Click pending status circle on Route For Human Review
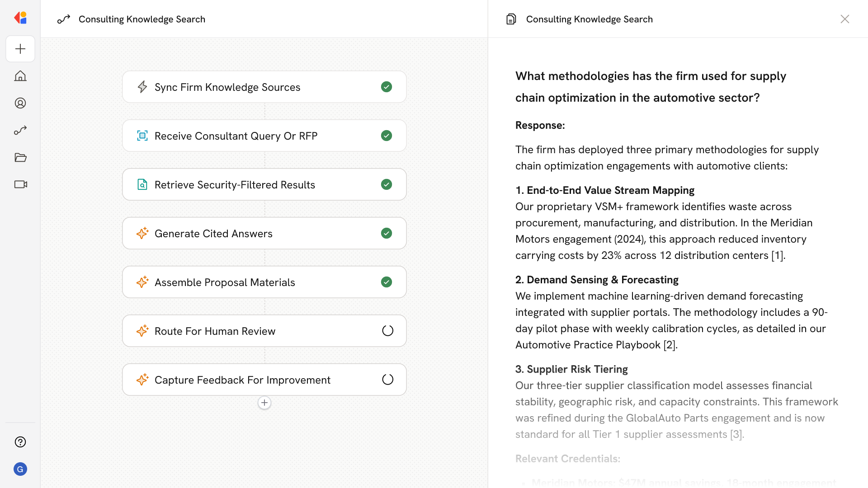 coord(387,331)
